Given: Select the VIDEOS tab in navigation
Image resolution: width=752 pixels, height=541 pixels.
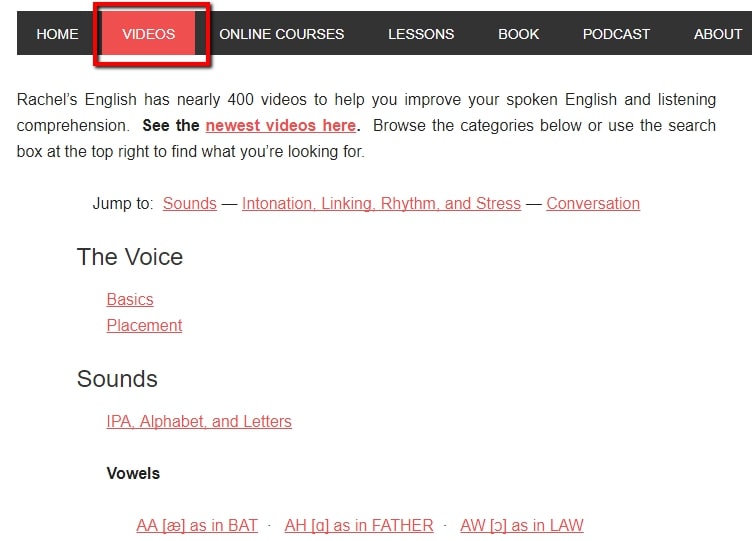Looking at the screenshot, I should click(148, 34).
